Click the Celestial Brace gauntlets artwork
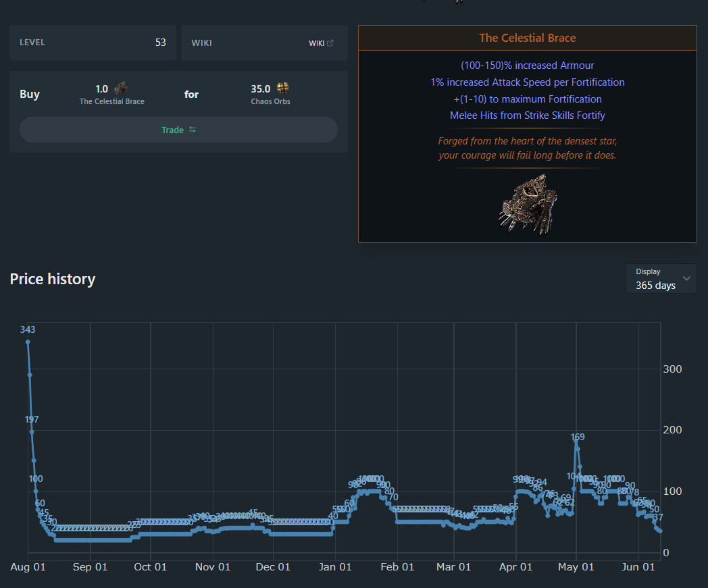Screen dimensions: 708x588 [528, 205]
